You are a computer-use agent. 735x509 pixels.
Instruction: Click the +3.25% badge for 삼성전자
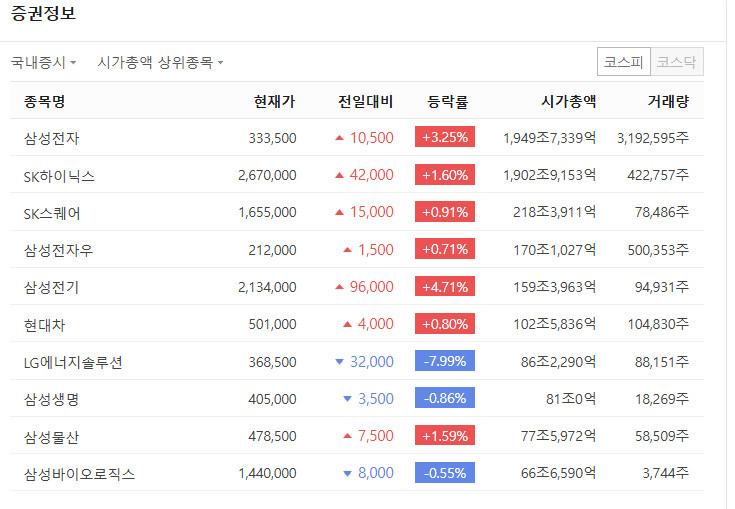(x=445, y=137)
